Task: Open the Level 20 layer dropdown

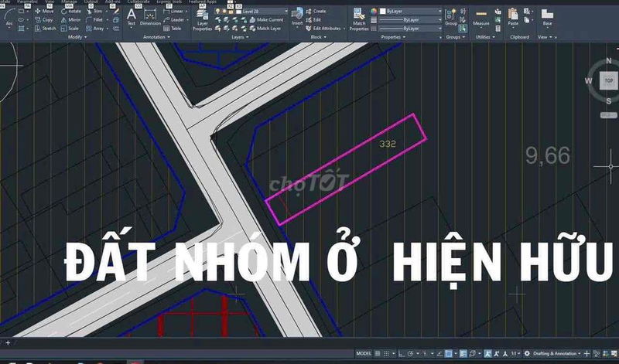Action: coord(262,12)
